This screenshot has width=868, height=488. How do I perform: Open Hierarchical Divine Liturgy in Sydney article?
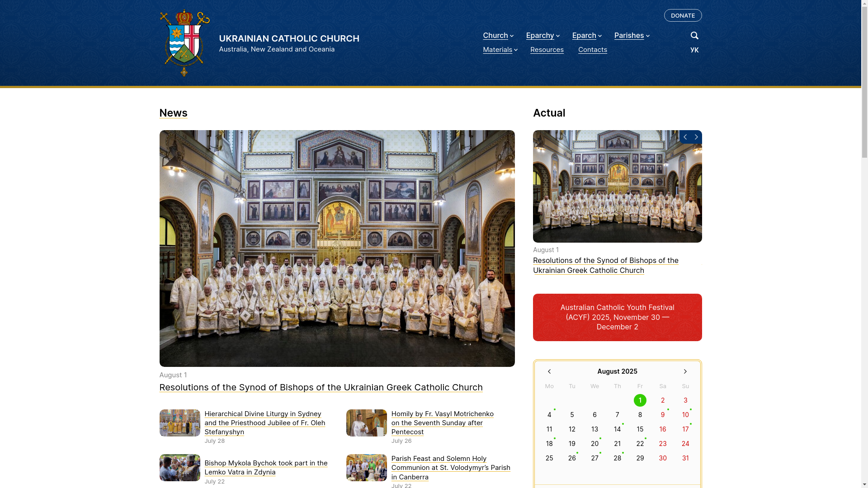[264, 423]
